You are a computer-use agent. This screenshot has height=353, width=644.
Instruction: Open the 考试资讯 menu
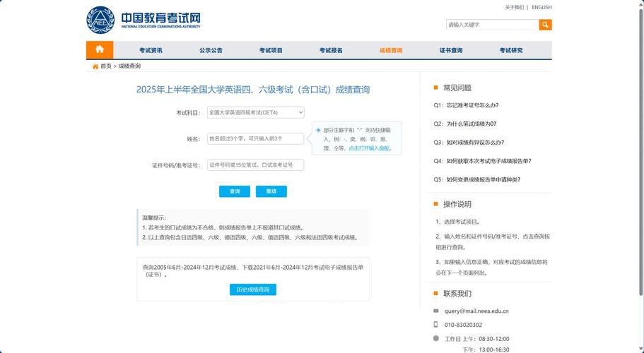tap(151, 50)
